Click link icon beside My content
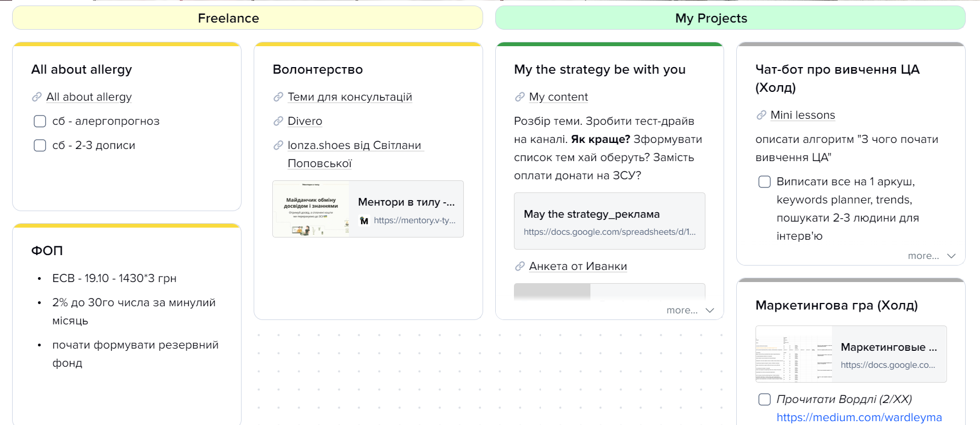The image size is (980, 425). click(520, 97)
